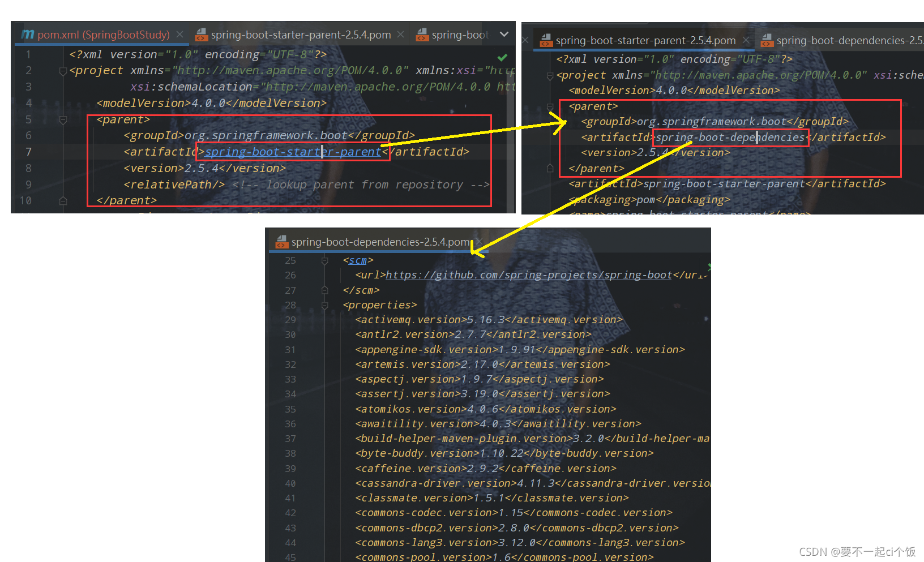The image size is (924, 562).
Task: Close spring-boot-starter-parent-2.5.4.pom tab in right editor
Action: point(746,40)
